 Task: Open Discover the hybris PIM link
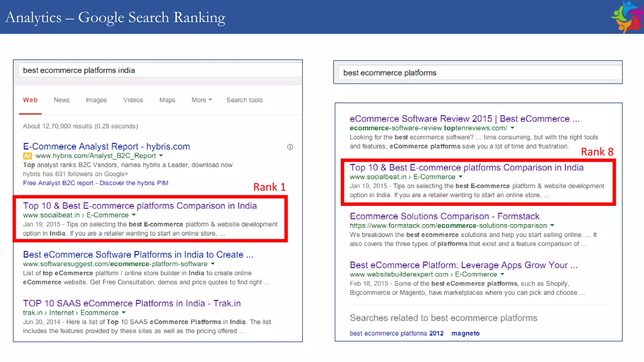tap(134, 183)
